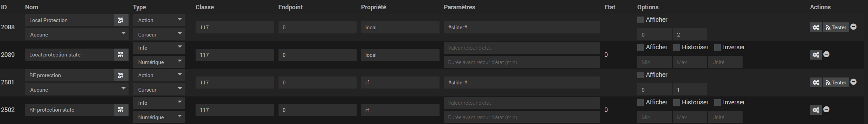The image size is (868, 124).
Task: Tick Inverser for RF protection state
Action: tap(718, 103)
